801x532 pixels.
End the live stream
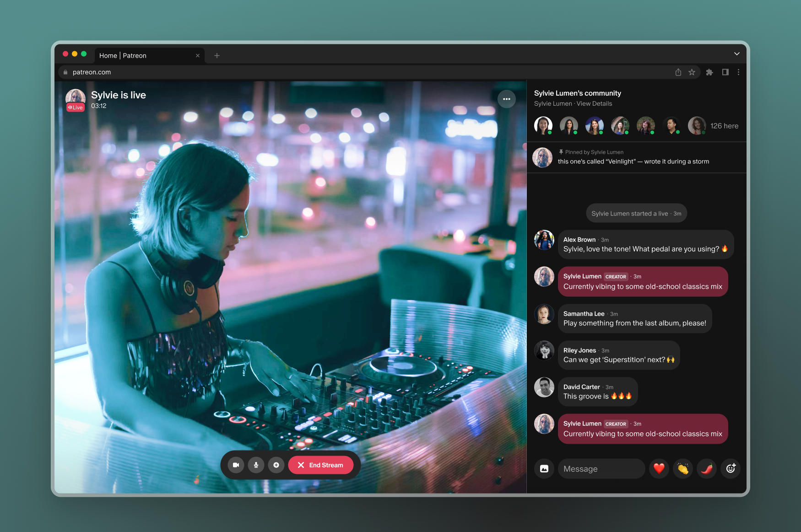point(320,465)
